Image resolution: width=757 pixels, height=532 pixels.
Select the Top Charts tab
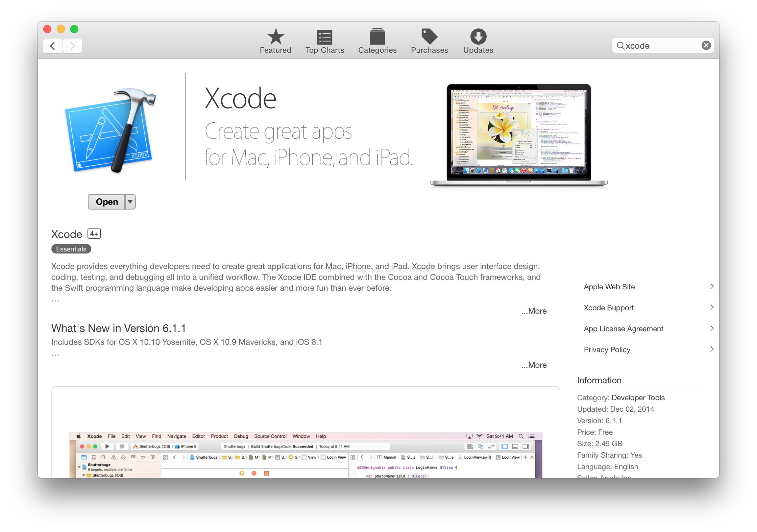point(325,42)
